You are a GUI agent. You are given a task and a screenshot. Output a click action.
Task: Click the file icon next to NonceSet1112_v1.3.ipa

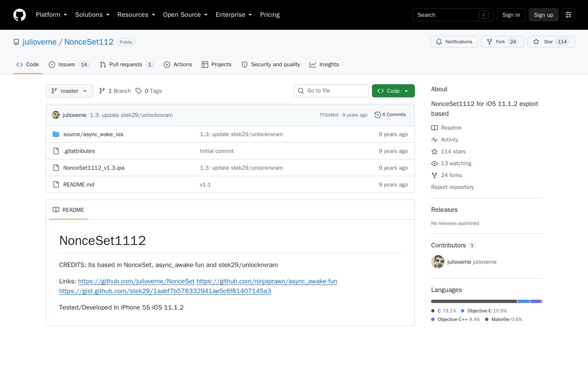(56, 168)
